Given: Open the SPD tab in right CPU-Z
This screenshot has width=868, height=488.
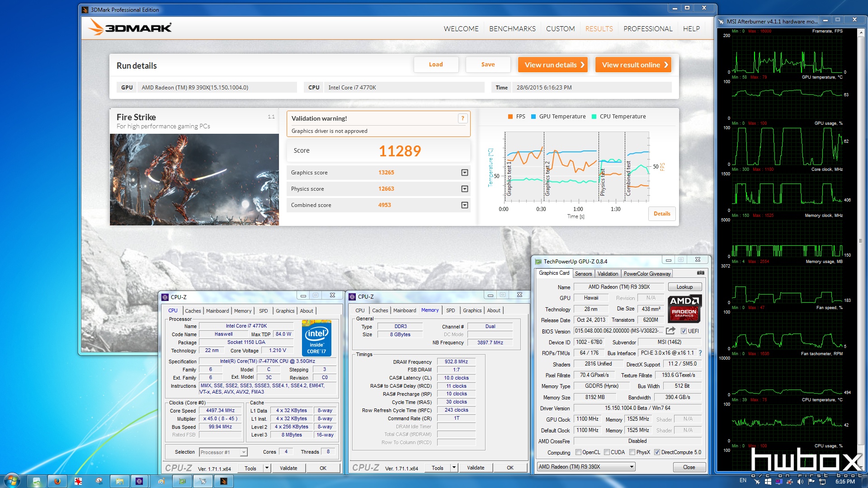Looking at the screenshot, I should (x=450, y=310).
